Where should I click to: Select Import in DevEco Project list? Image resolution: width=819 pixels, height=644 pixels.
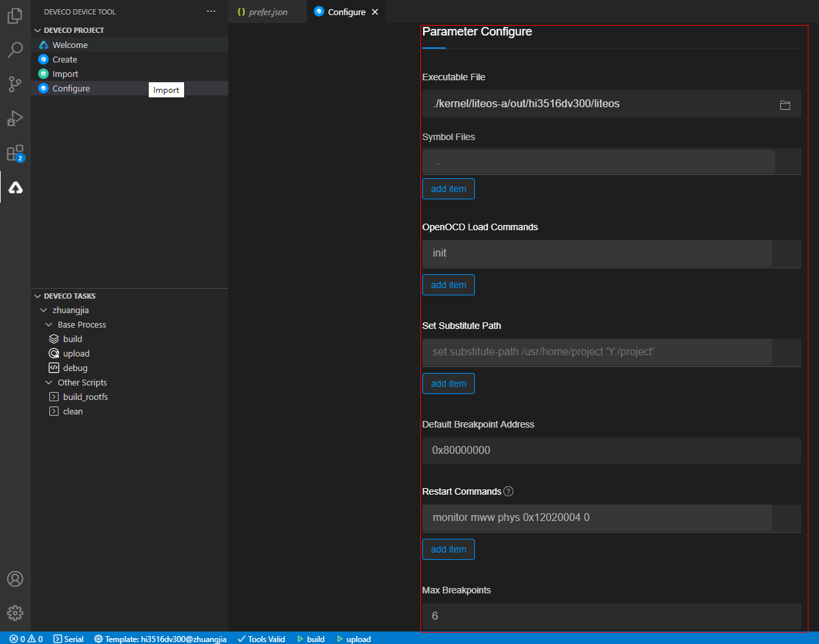[130, 74]
